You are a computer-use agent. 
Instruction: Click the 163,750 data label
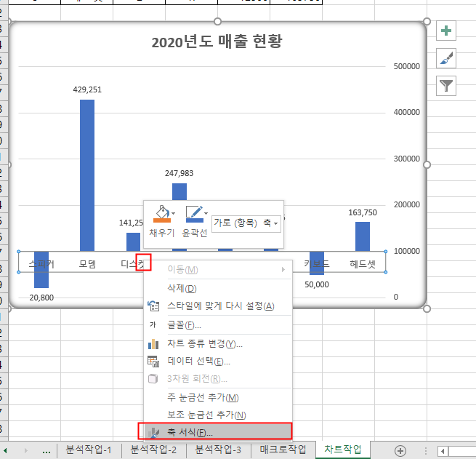(x=363, y=212)
